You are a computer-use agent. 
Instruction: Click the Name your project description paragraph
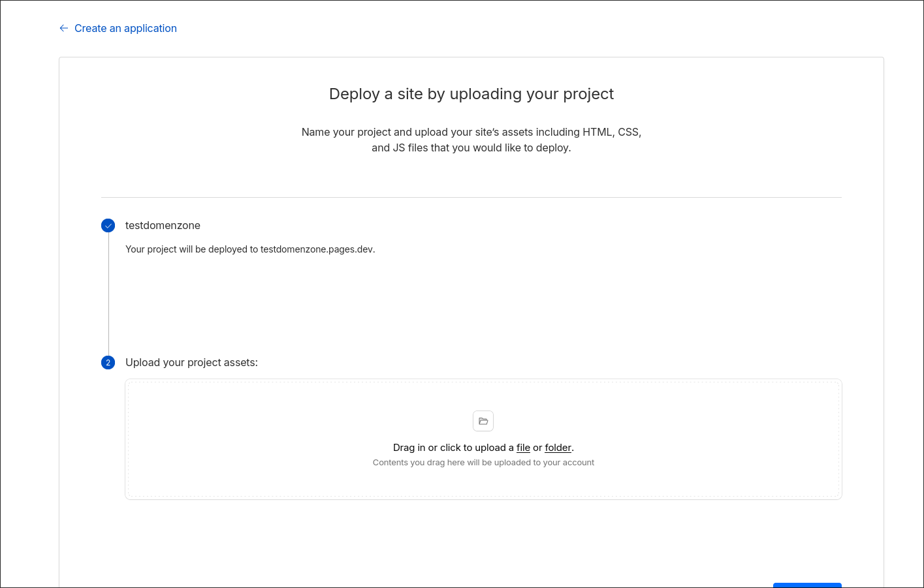tap(471, 140)
